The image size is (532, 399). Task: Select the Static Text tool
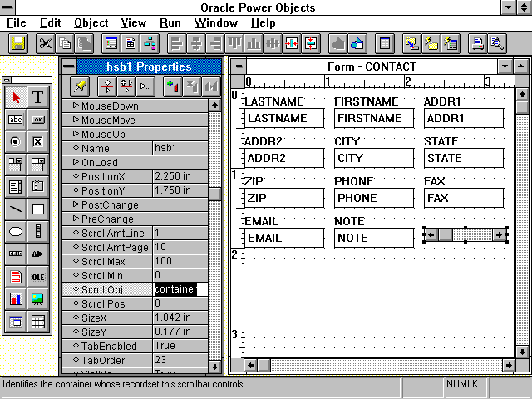(38, 97)
